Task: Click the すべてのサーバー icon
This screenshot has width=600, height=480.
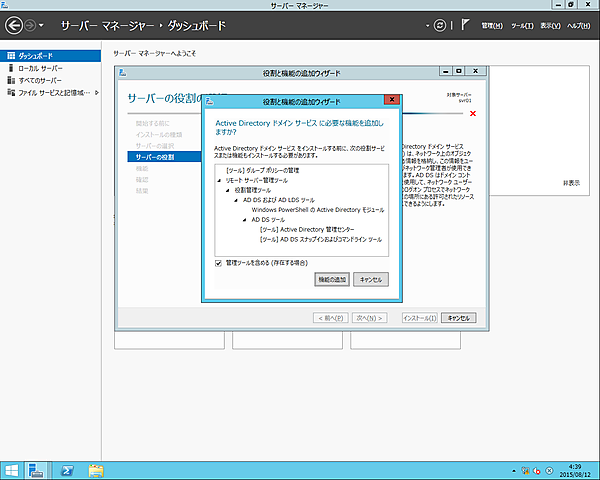Action: (x=11, y=80)
